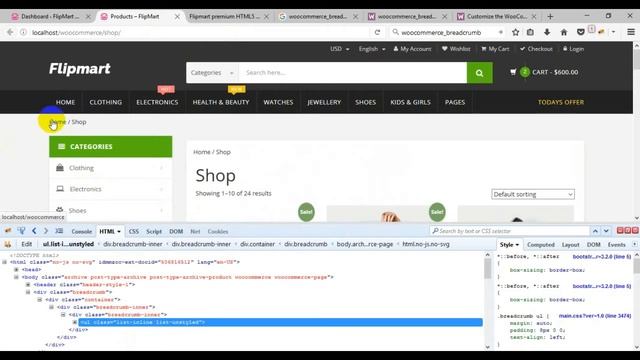Image resolution: width=640 pixels, height=360 pixels.
Task: Open the Pocket icon in the toolbar
Action: click(x=580, y=32)
